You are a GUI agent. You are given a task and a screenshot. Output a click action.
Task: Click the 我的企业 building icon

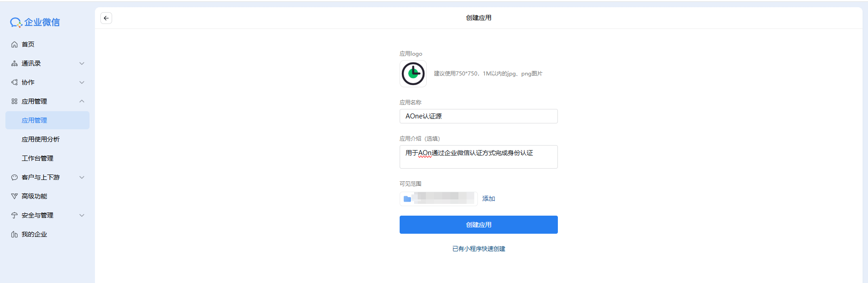(14, 234)
